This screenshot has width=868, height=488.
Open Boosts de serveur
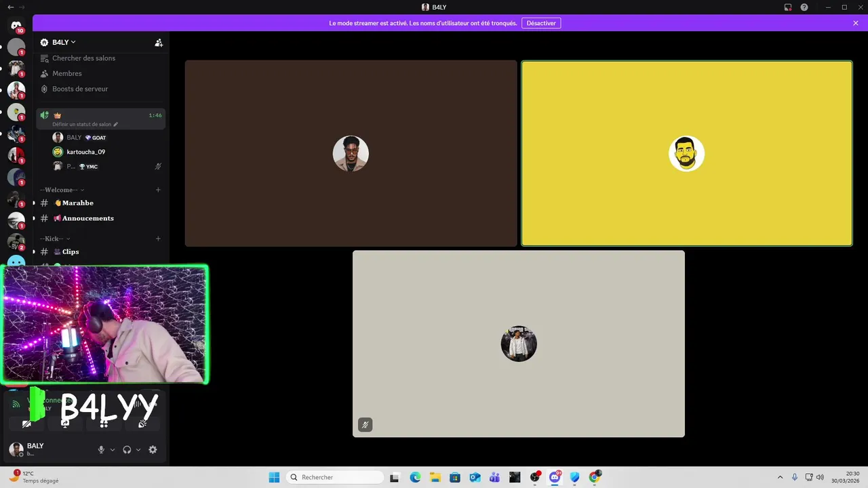pyautogui.click(x=79, y=89)
